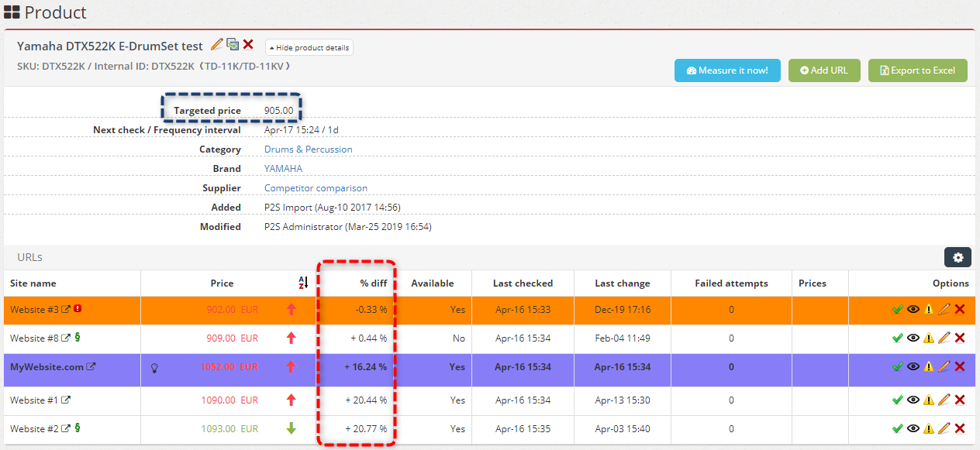Viewport: 980px width, 450px height.
Task: Click green checkmark in Website #1 row
Action: pos(898,400)
